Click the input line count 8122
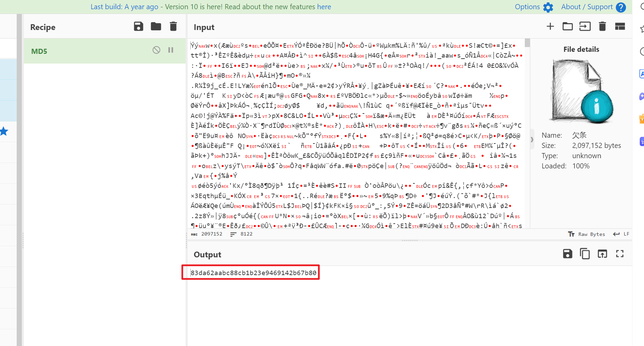644x346 pixels. click(x=247, y=234)
